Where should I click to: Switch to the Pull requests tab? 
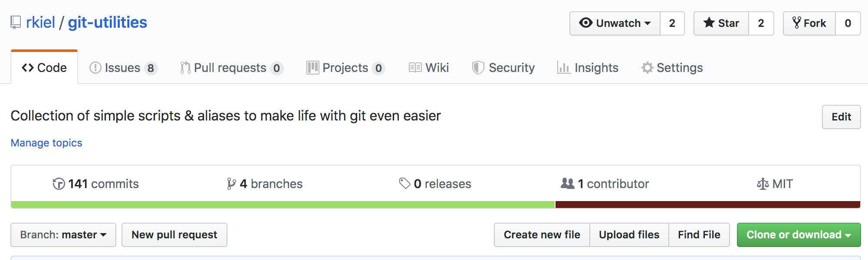[232, 68]
